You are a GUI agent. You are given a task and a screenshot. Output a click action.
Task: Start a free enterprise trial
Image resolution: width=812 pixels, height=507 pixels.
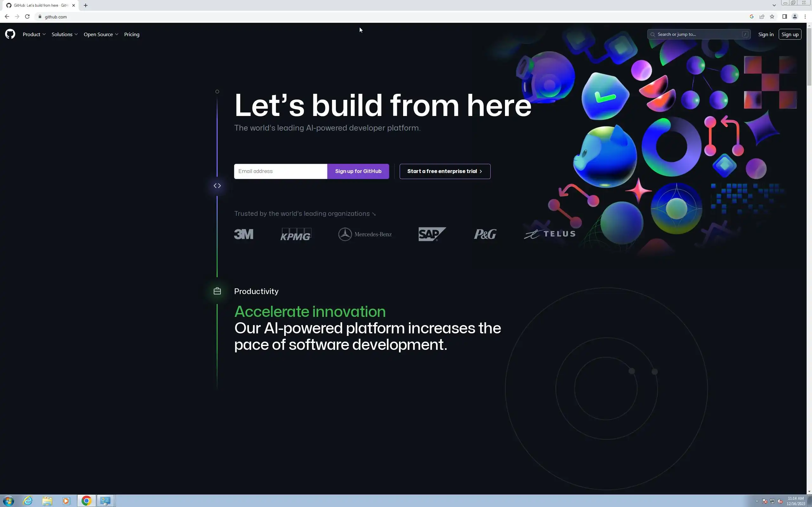pyautogui.click(x=445, y=171)
